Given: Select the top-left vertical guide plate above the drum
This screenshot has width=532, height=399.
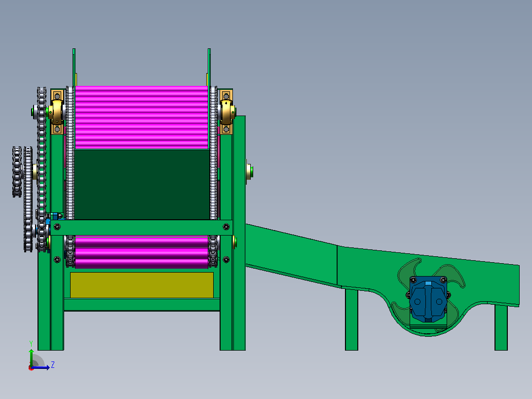Looking at the screenshot, I should pyautogui.click(x=74, y=67).
